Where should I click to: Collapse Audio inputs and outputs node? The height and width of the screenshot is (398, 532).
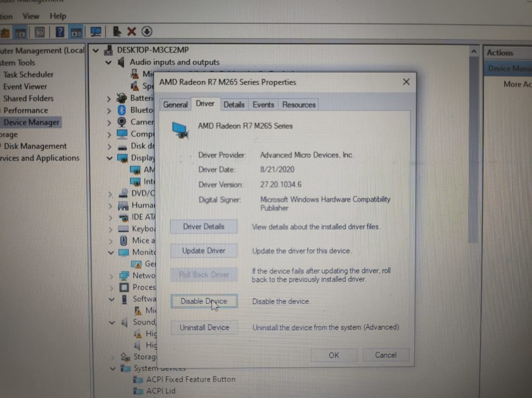click(109, 62)
